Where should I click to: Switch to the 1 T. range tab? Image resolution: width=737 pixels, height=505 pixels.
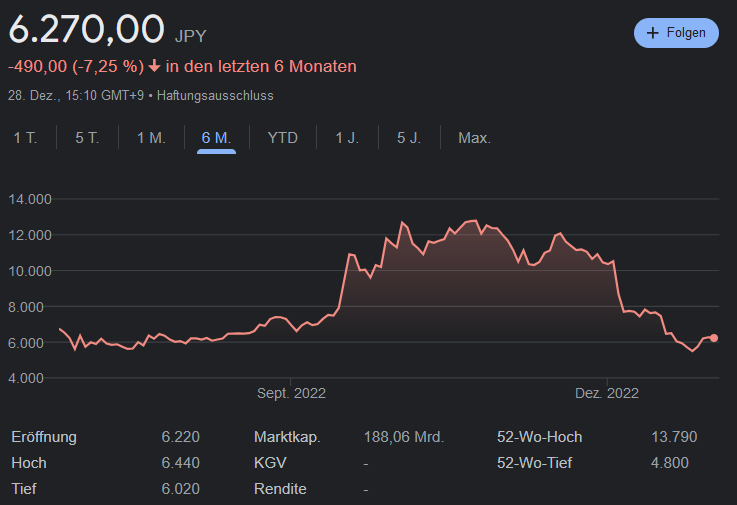[25, 138]
